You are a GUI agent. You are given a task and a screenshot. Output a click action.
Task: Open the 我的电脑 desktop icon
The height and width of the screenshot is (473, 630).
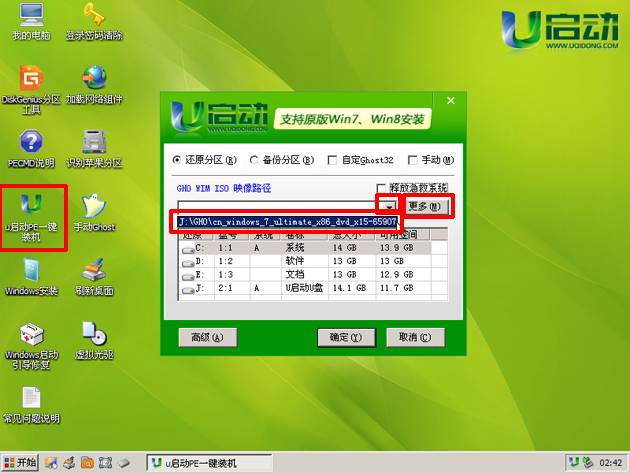(x=31, y=17)
